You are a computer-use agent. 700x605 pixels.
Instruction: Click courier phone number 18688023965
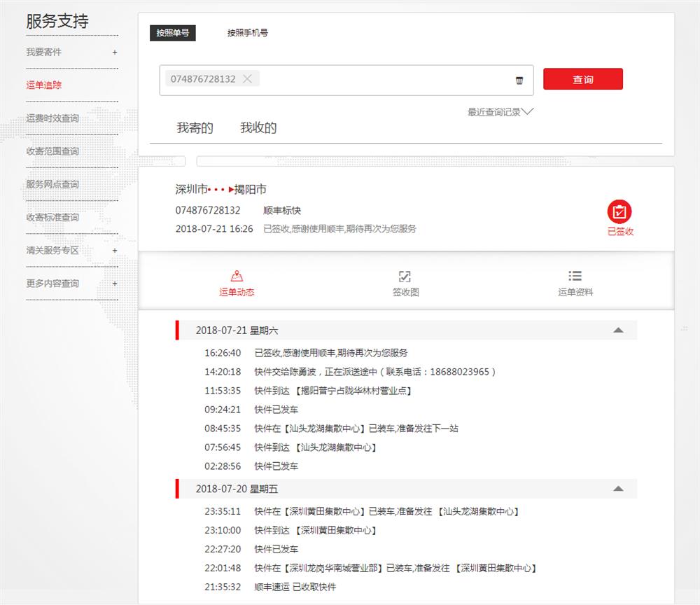(x=459, y=372)
